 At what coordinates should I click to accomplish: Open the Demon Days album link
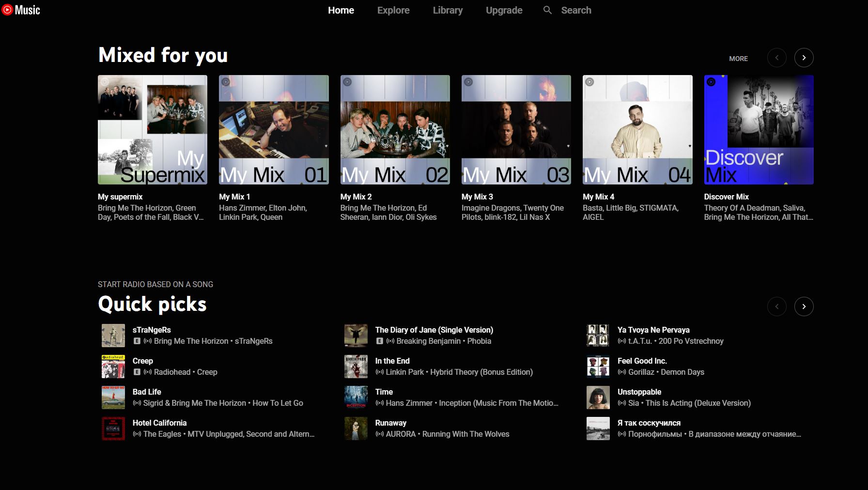682,372
